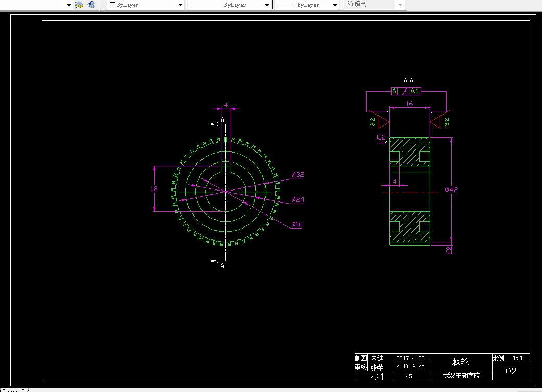
Task: Open the layer list dropdown arrow
Action: 68,5
